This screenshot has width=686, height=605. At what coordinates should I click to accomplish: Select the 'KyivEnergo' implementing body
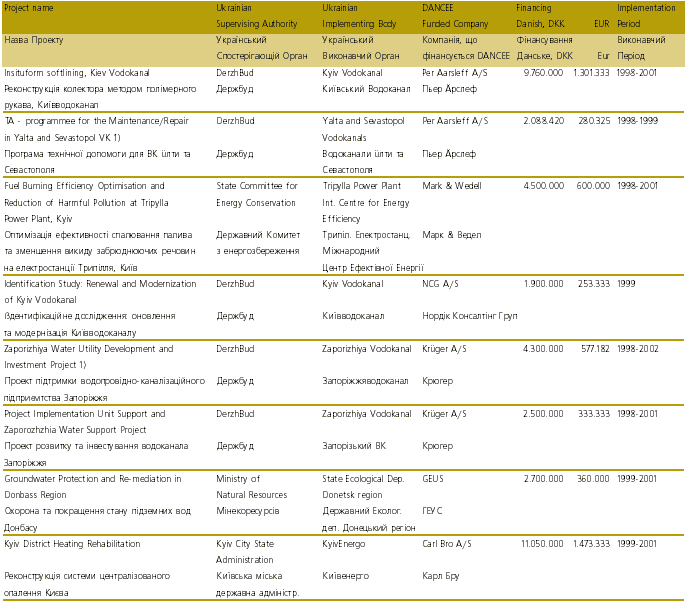pos(343,544)
